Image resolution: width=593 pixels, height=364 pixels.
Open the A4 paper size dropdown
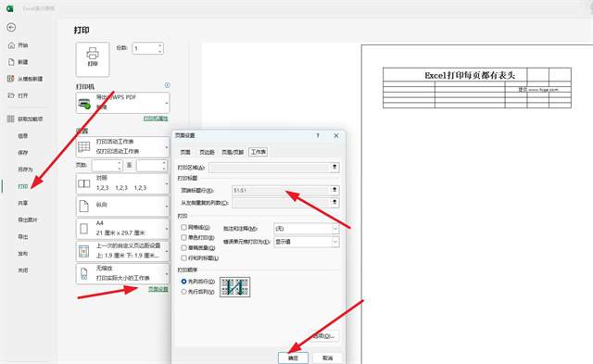tap(123, 228)
